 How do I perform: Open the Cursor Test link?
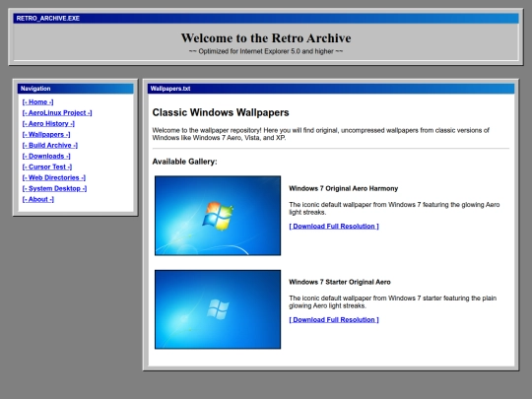coord(47,166)
